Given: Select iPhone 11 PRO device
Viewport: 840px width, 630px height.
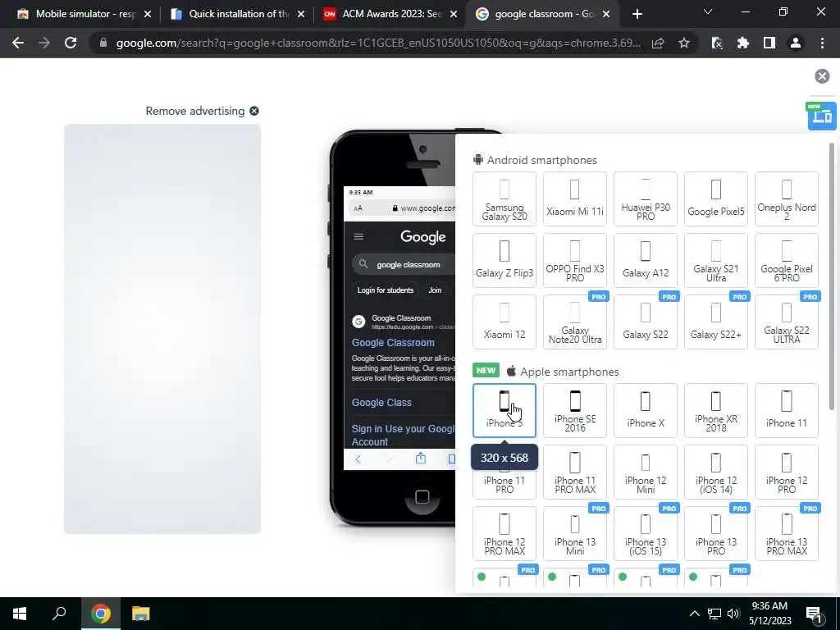Looking at the screenshot, I should pyautogui.click(x=504, y=484).
